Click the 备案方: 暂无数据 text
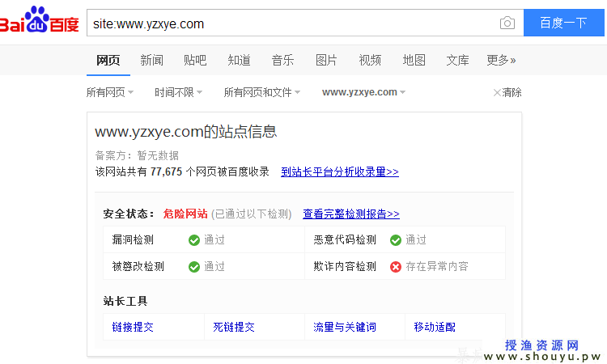607x364 pixels. click(137, 155)
